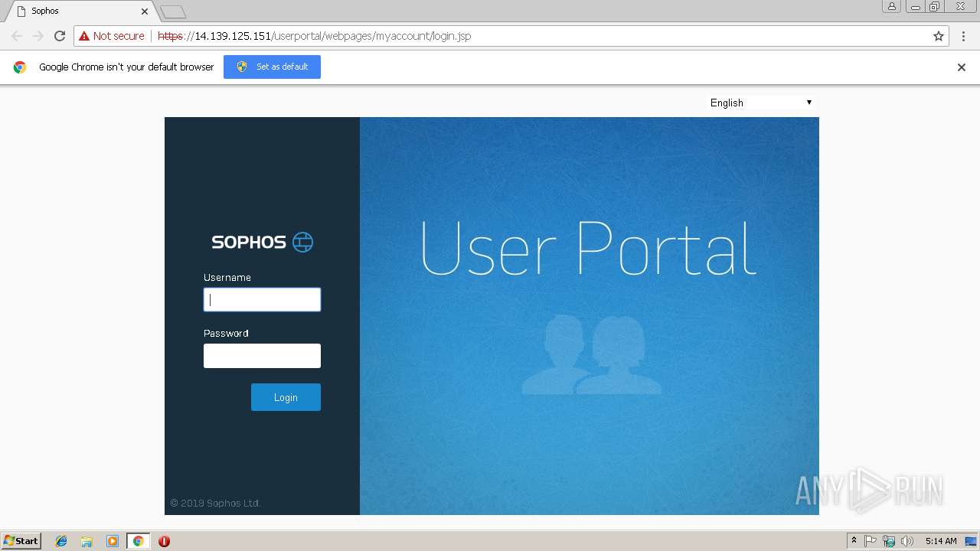
Task: Click Set as default button
Action: click(272, 67)
